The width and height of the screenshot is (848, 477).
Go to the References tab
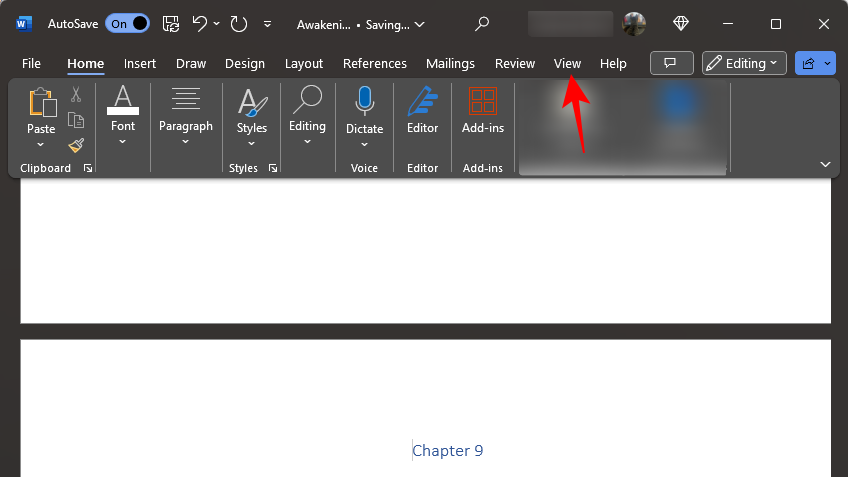375,63
